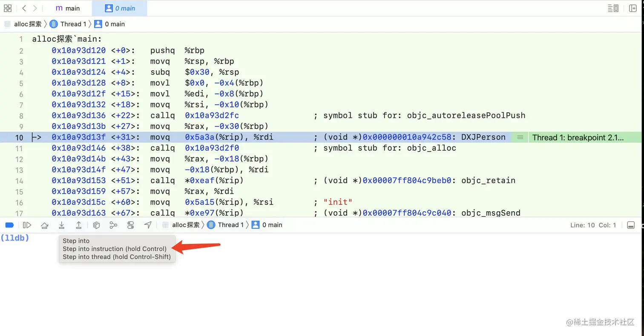This screenshot has width=644, height=336.
Task: Click the Thread 1 icon in debug bar
Action: click(x=211, y=225)
